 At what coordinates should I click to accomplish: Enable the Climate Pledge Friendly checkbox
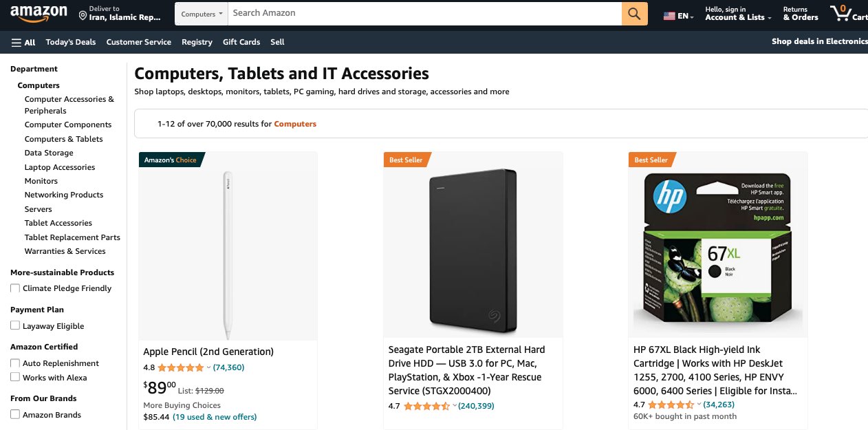(15, 288)
